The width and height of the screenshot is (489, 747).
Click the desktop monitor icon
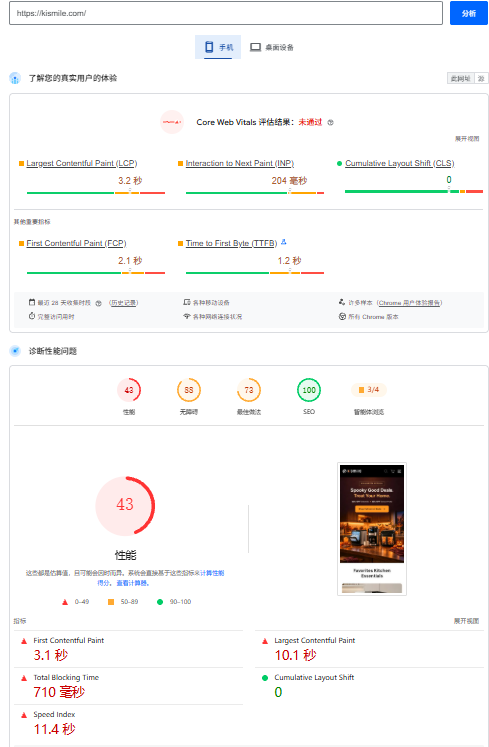coord(255,47)
